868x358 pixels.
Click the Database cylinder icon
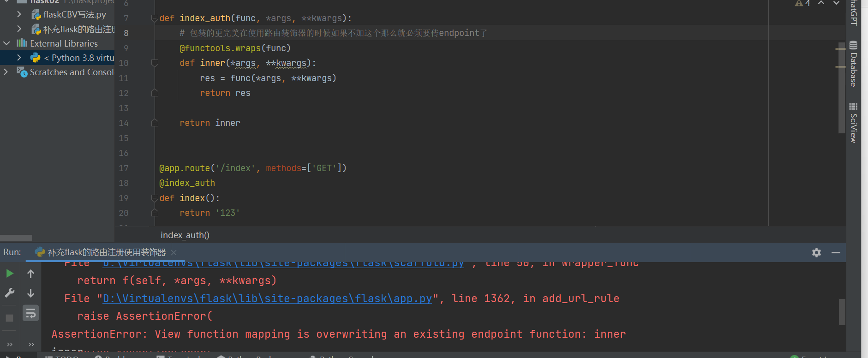(853, 45)
